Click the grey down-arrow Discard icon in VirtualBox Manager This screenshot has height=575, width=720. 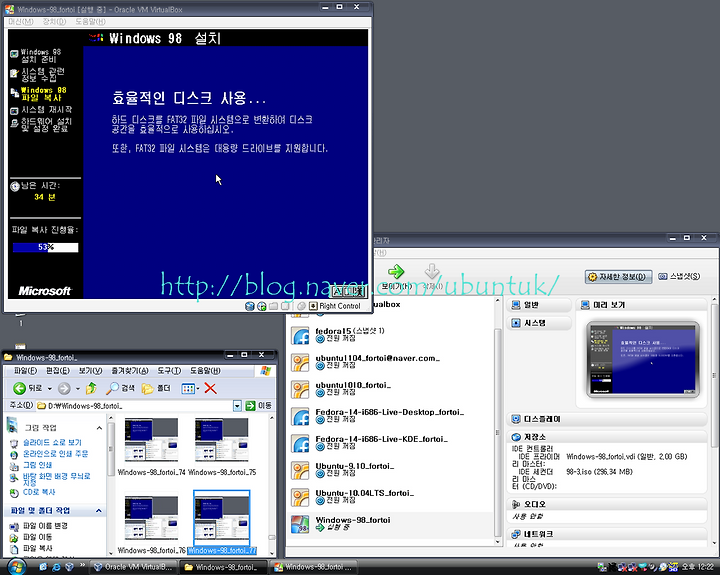(x=432, y=271)
